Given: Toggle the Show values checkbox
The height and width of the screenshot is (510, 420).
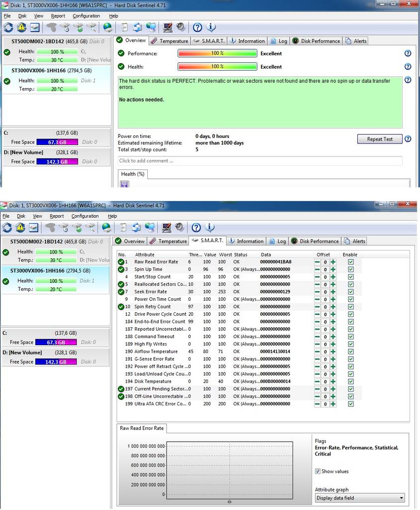Looking at the screenshot, I should click(318, 471).
